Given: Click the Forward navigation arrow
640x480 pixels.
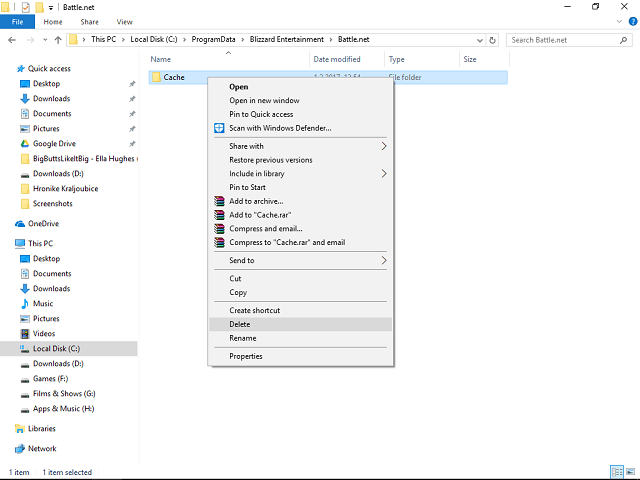Looking at the screenshot, I should tap(30, 40).
